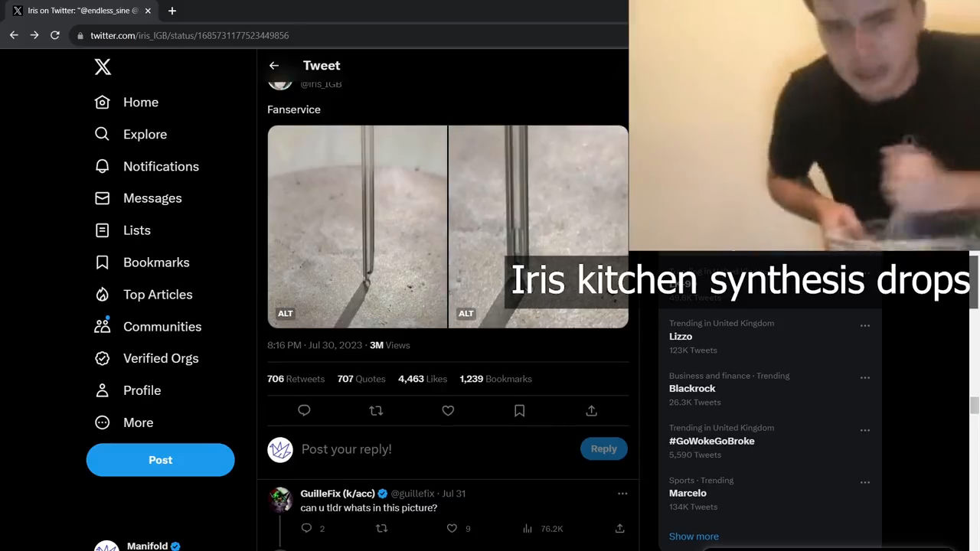Viewport: 980px width, 551px height.
Task: Expand the More sidebar menu
Action: click(x=123, y=422)
